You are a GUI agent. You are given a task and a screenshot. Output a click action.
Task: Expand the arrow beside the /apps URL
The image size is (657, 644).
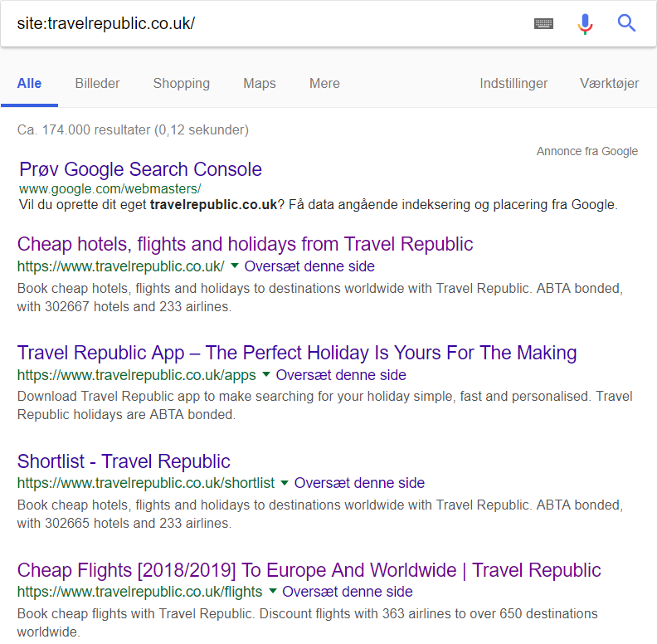pos(266,374)
